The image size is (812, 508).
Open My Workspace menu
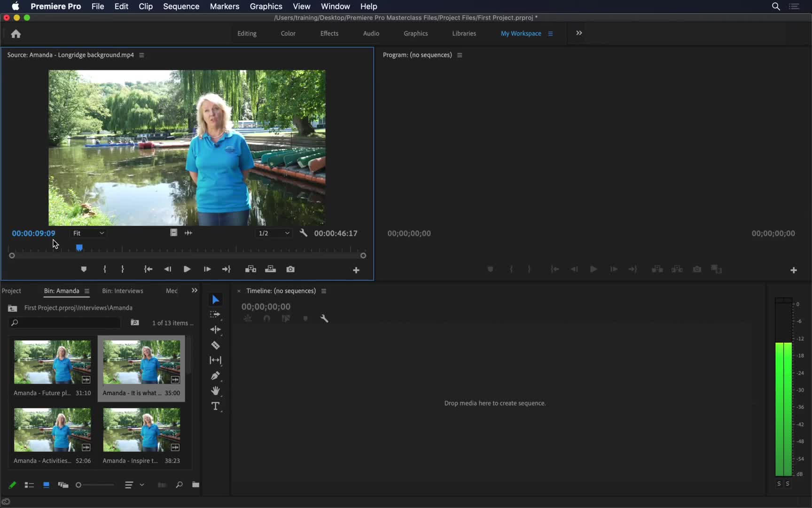550,34
